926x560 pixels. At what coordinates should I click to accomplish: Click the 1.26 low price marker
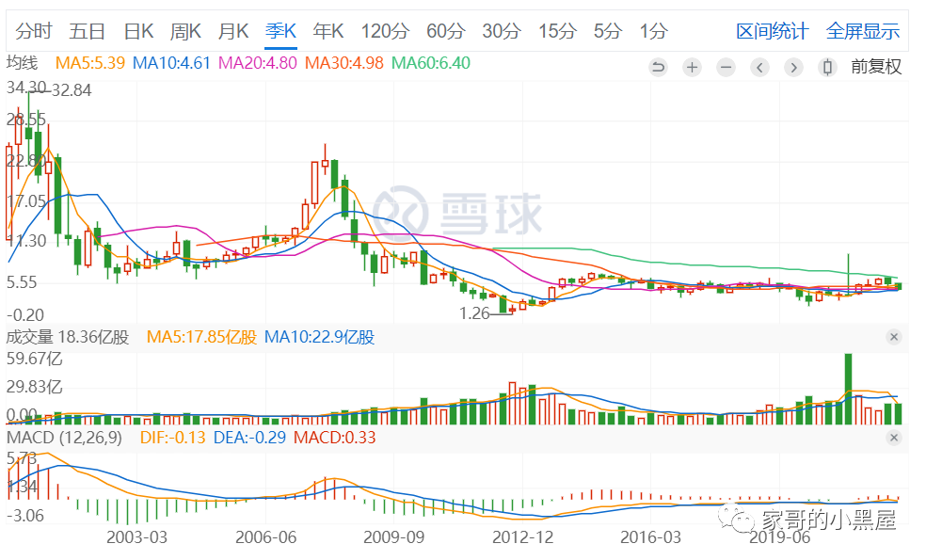tap(475, 313)
